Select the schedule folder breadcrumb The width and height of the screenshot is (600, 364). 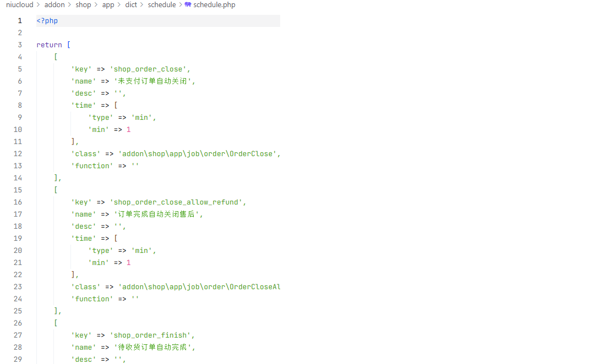[162, 4]
